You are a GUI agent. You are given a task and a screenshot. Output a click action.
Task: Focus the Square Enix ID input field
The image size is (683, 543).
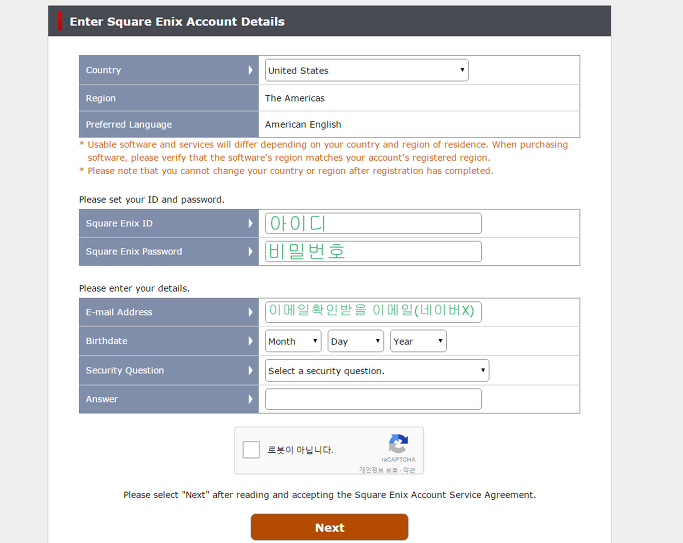(x=373, y=223)
